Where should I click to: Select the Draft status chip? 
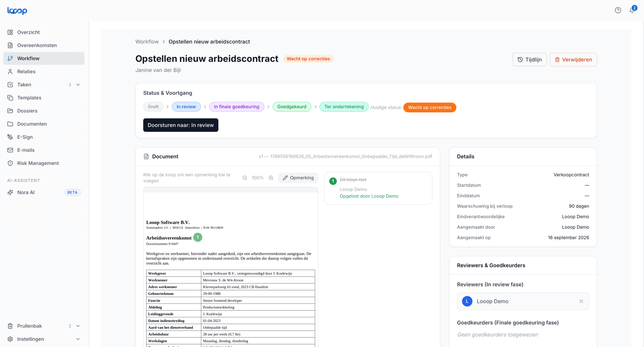coord(153,107)
